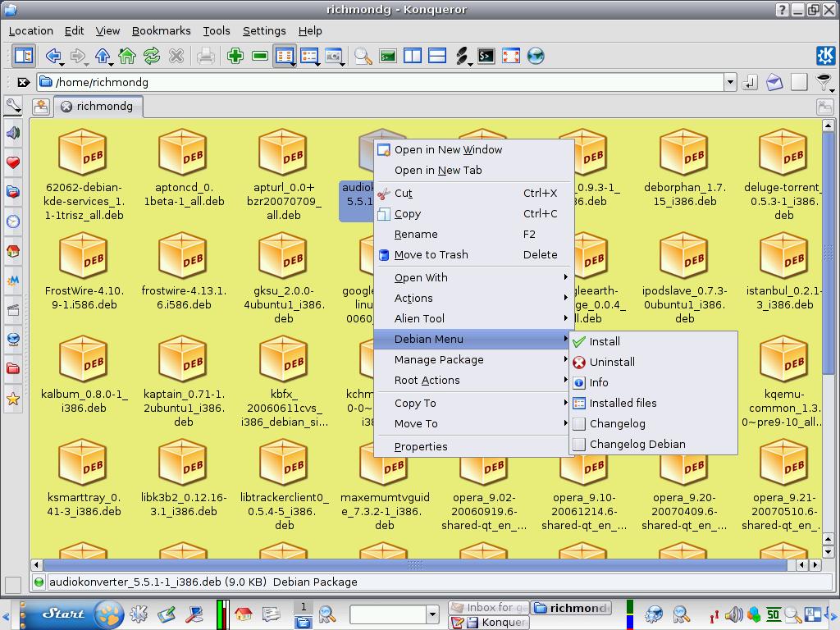Split view left/right toolbar icon

413,56
